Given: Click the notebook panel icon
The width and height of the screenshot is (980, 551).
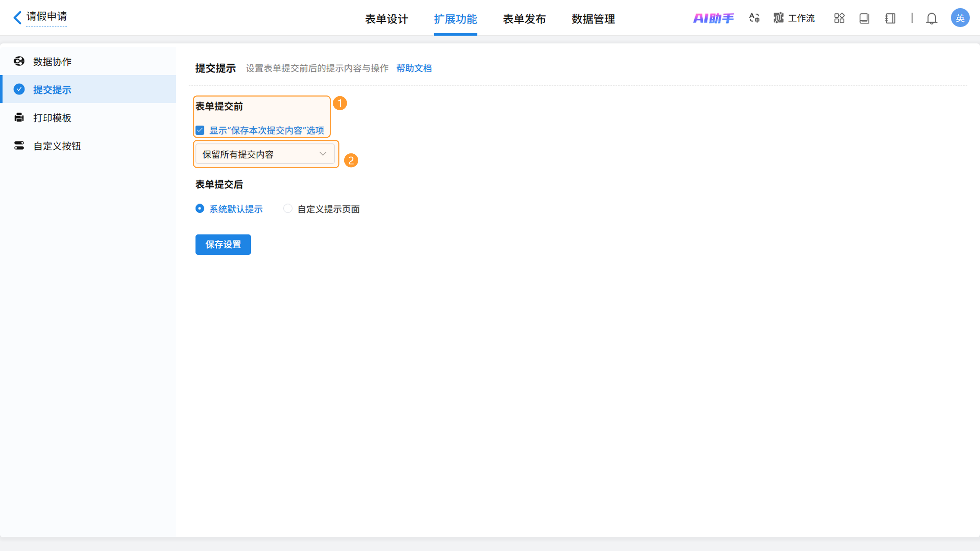Looking at the screenshot, I should (x=890, y=18).
